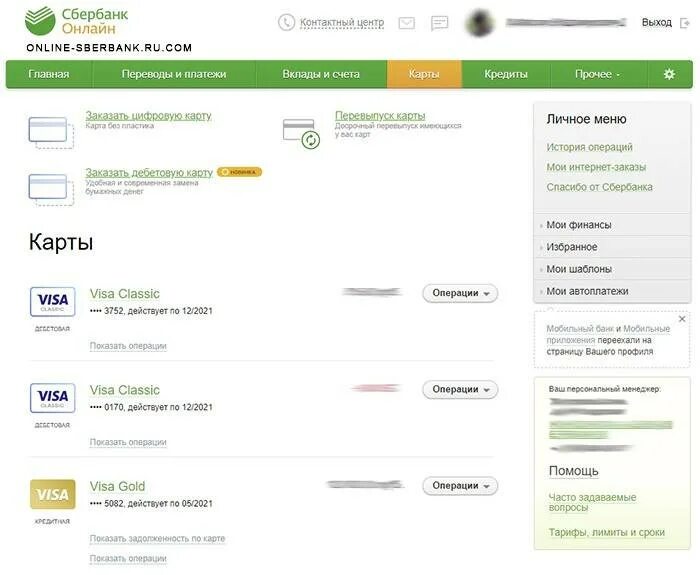Open the Кредиты tab

tap(506, 74)
